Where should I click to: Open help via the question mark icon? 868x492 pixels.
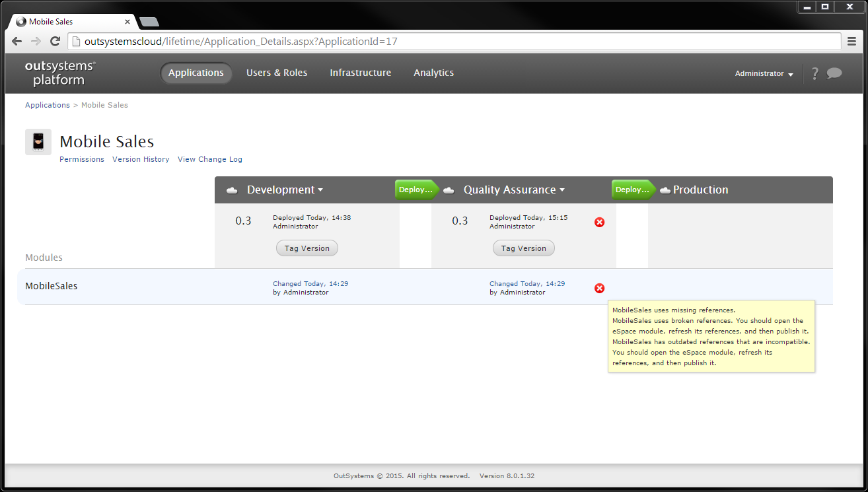coord(814,73)
